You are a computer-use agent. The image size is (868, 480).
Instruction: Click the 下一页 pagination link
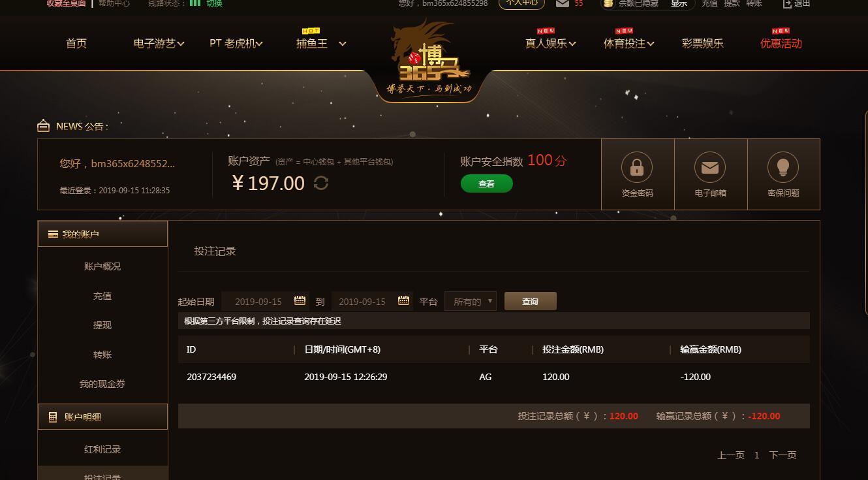pos(783,455)
